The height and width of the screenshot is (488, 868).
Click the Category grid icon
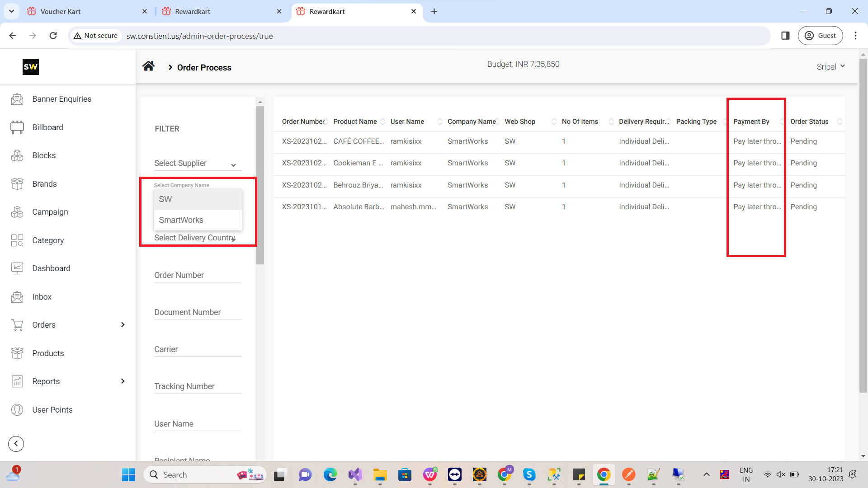(x=17, y=240)
